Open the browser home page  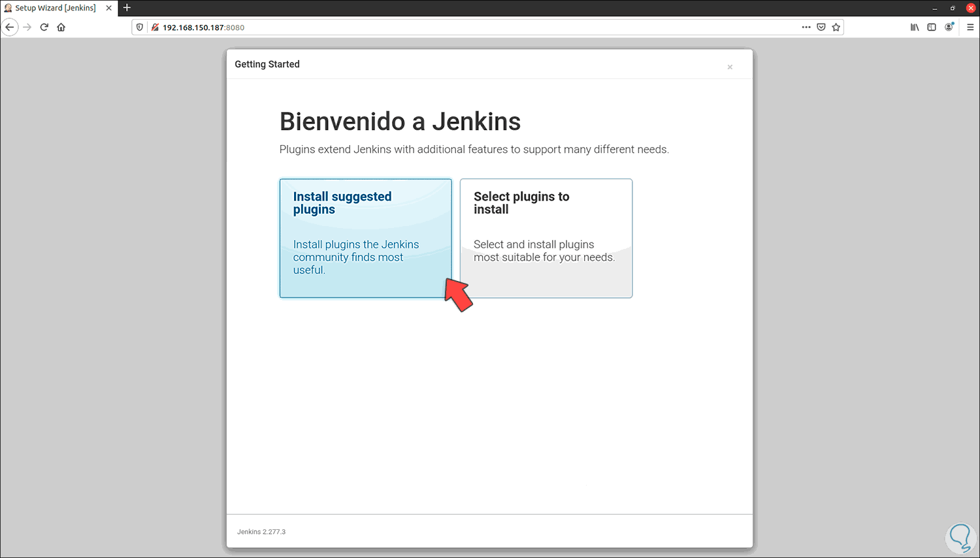[x=61, y=27]
